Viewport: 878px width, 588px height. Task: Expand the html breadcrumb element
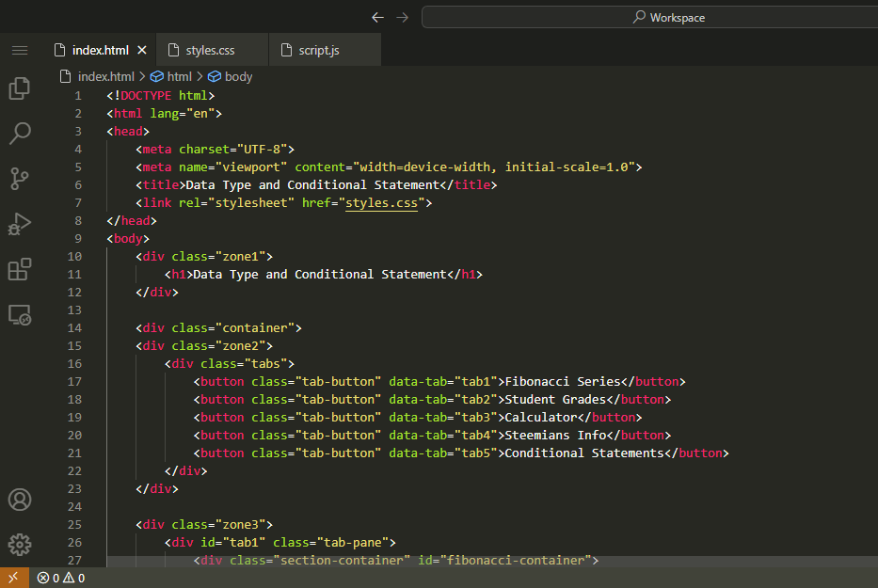pos(179,77)
